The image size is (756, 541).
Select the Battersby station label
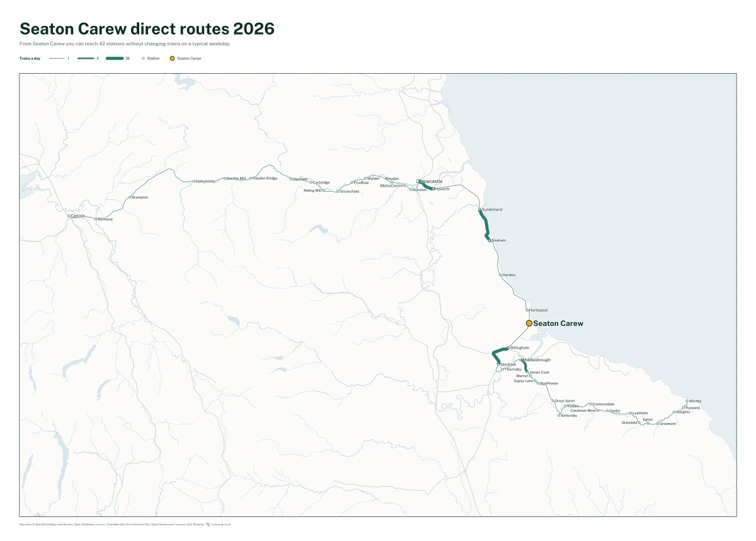569,416
